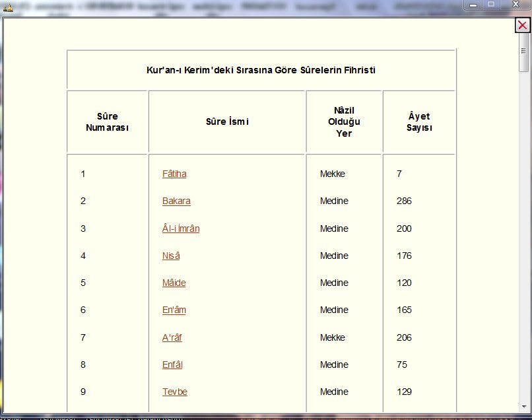532x420 pixels.
Task: Go to the Âl-i İmrân surah
Action: coord(181,228)
